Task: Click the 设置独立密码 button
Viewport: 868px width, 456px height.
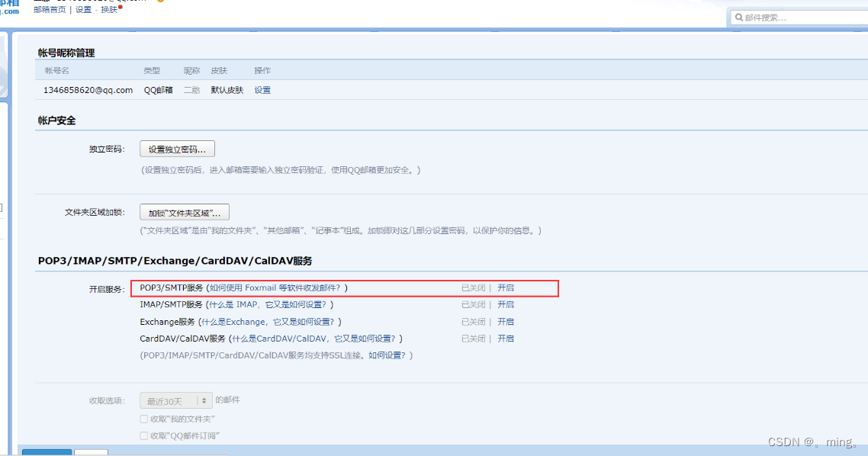Action: (x=177, y=149)
